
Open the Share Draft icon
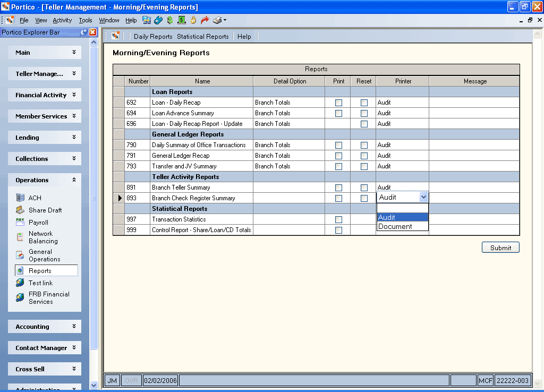point(21,210)
